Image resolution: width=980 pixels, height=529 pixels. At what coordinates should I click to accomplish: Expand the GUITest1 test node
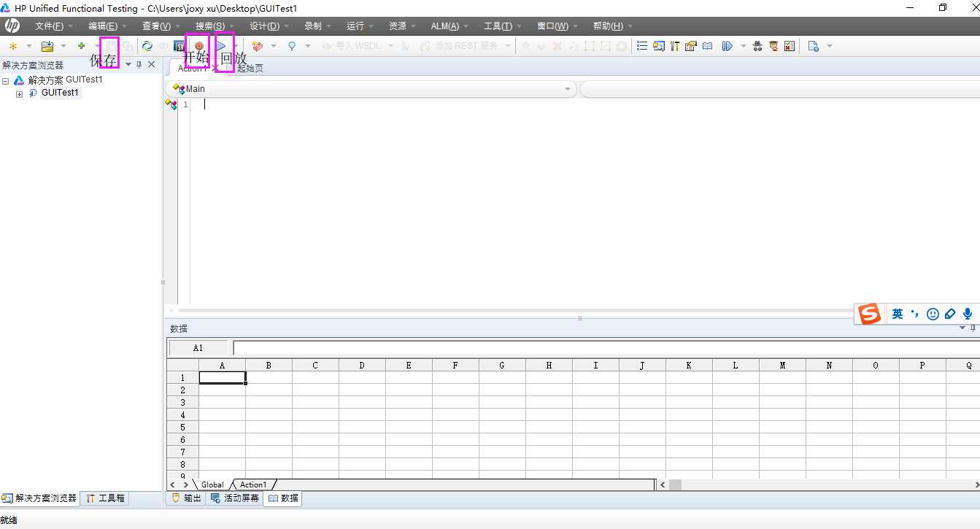pos(20,93)
